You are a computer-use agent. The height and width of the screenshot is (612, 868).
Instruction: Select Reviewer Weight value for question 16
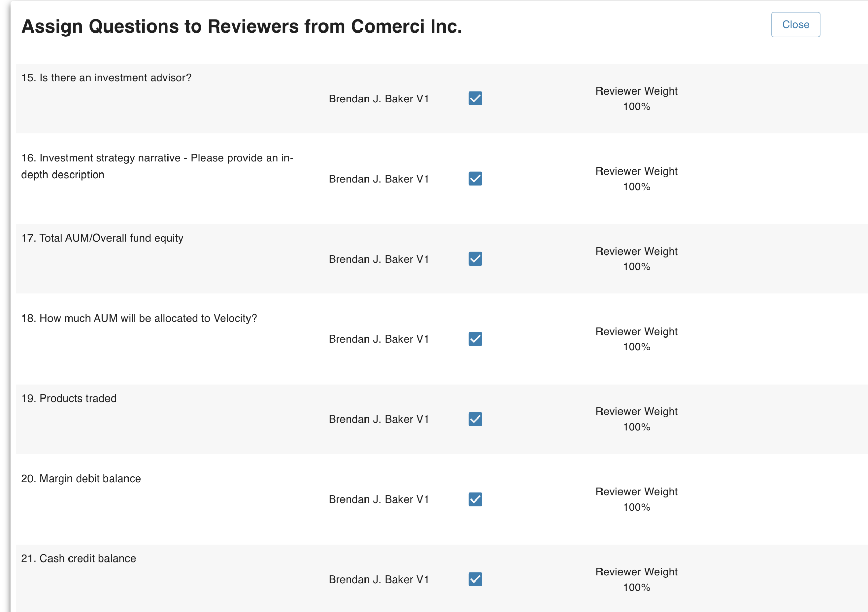(636, 187)
